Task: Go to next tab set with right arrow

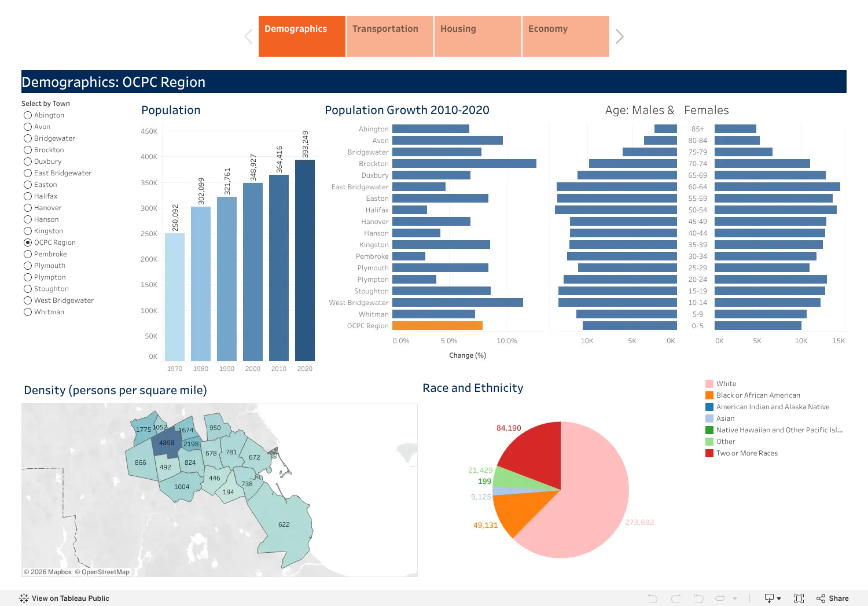Action: click(619, 36)
